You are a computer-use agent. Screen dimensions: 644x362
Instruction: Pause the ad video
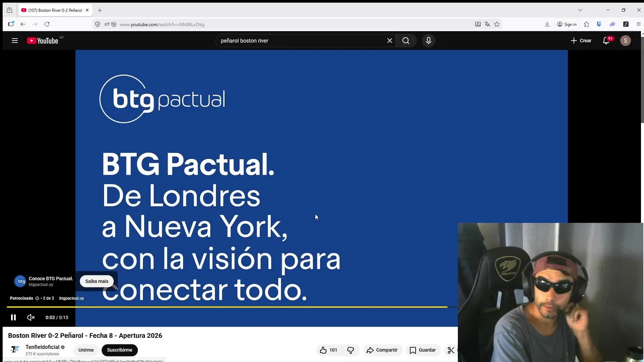click(x=14, y=317)
